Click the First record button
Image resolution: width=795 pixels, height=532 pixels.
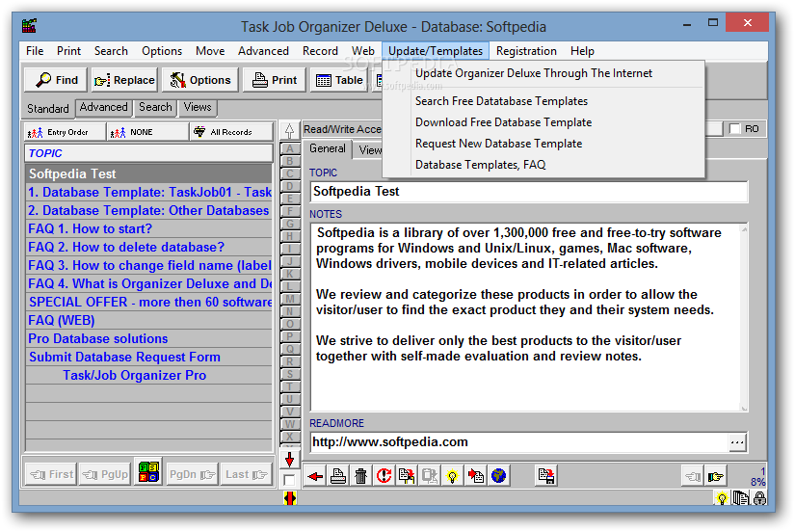click(51, 475)
